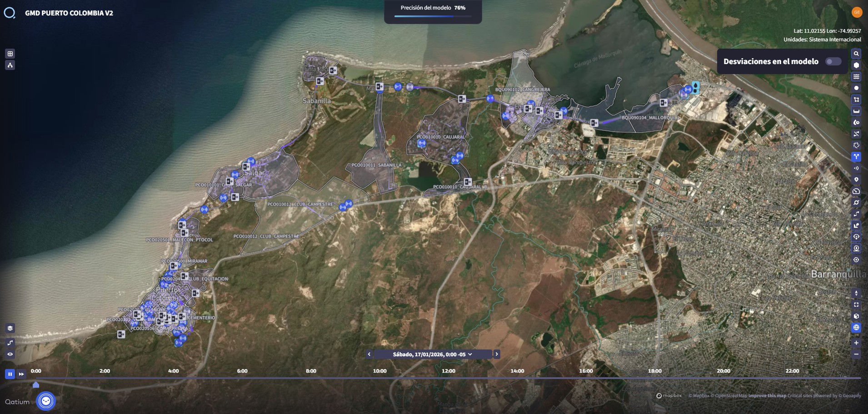
Task: Click the highlighted filter branch icon in right toolbar
Action: point(857,156)
